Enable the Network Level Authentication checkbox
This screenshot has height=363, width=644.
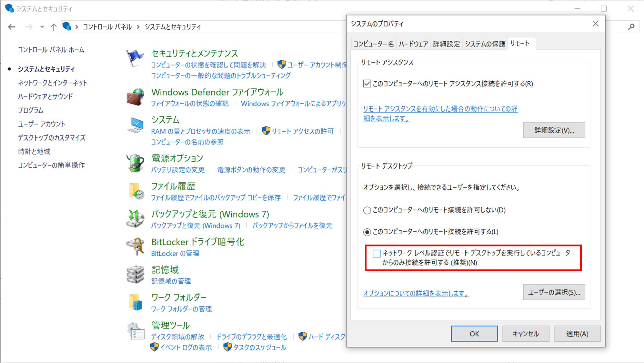(376, 253)
